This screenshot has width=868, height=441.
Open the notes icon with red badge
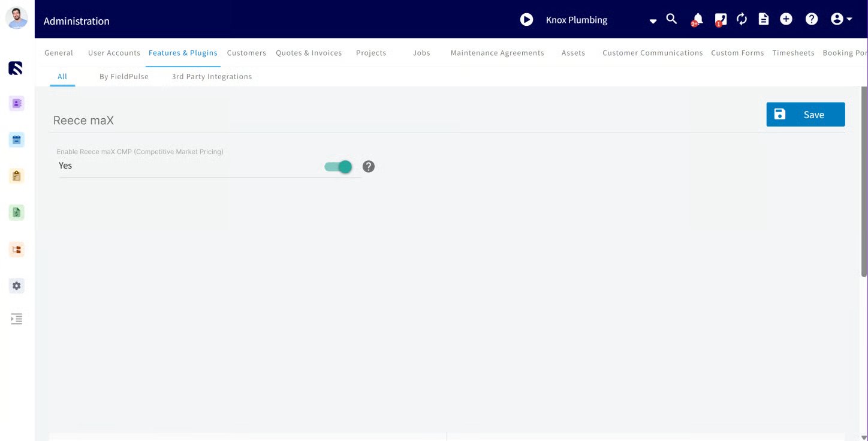click(721, 20)
